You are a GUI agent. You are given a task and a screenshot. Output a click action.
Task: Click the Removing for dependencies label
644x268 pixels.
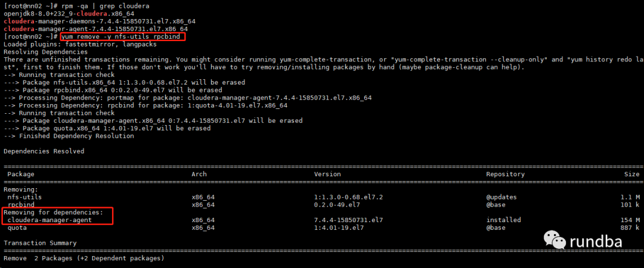click(x=54, y=212)
